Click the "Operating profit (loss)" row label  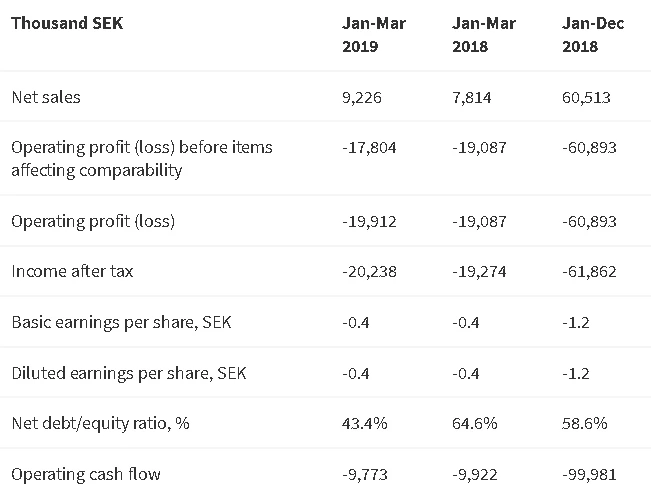click(93, 221)
